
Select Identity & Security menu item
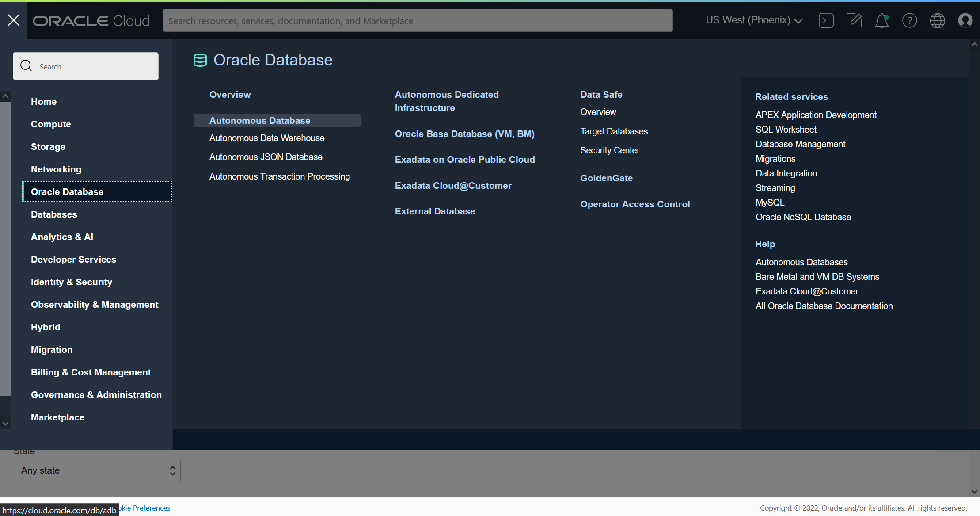(71, 282)
